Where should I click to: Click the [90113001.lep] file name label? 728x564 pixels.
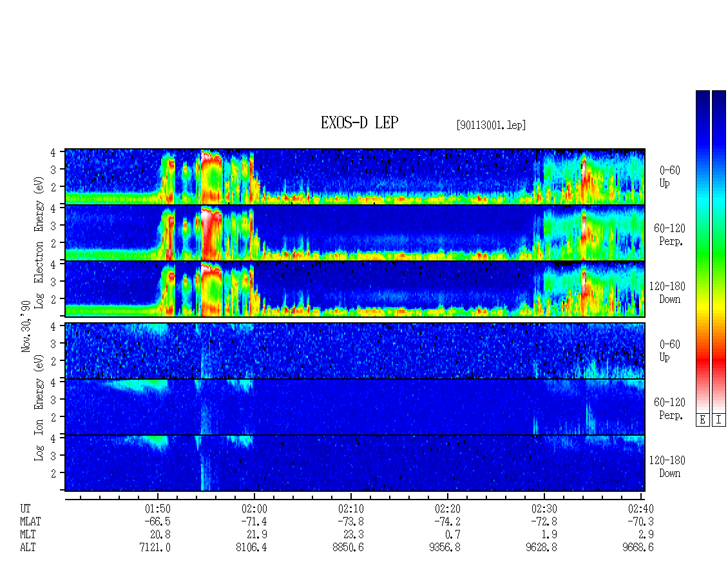(491, 124)
